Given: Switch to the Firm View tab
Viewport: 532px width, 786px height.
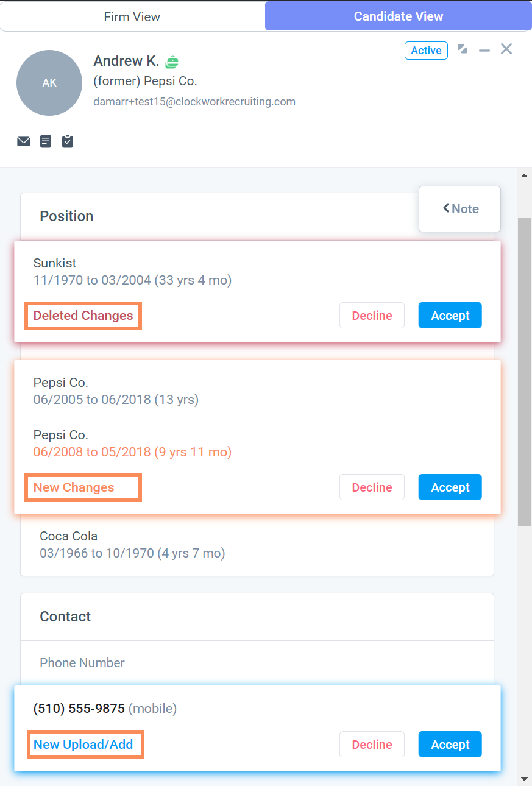Looking at the screenshot, I should [x=132, y=16].
